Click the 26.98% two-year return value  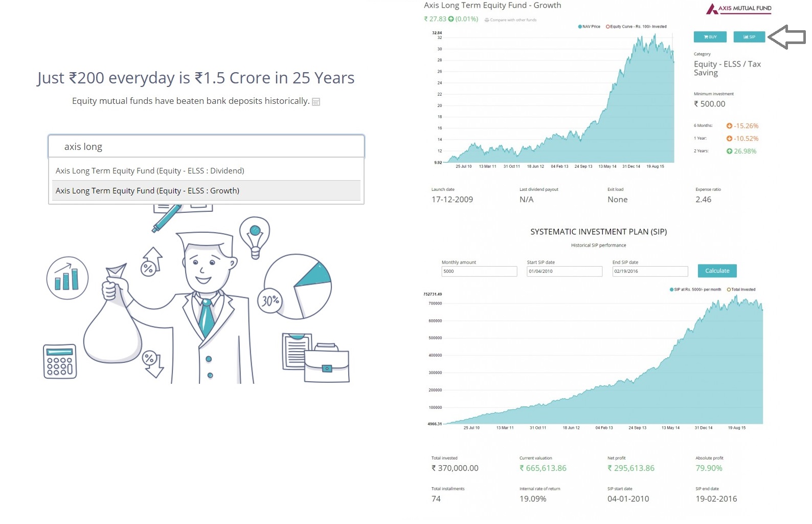745,151
